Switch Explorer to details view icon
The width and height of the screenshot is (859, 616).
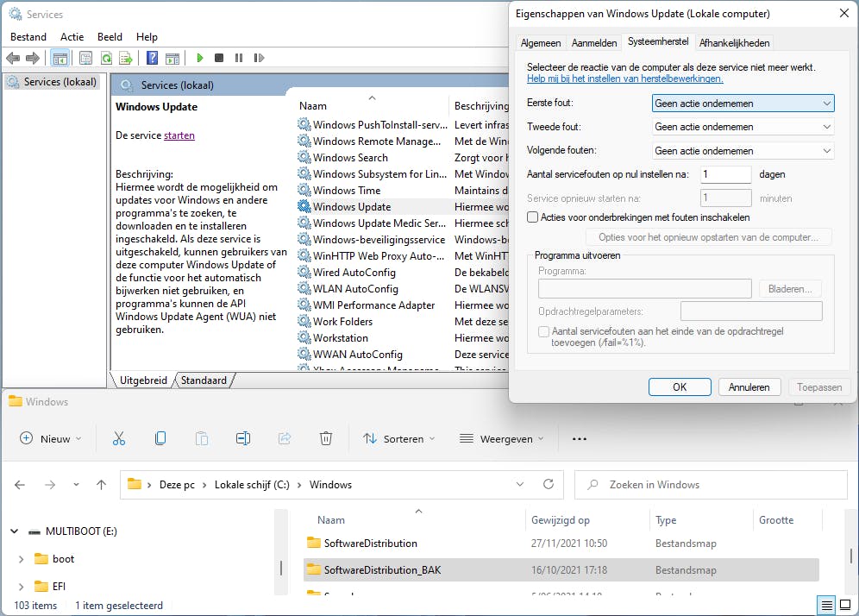pyautogui.click(x=827, y=605)
